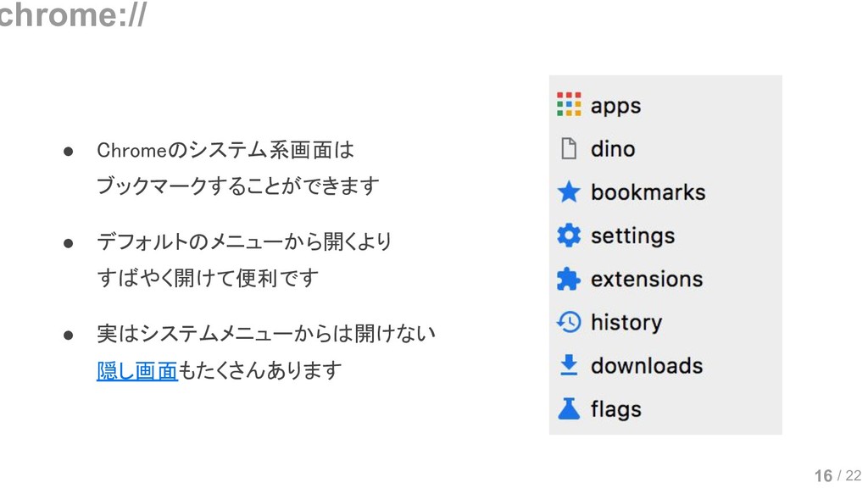Select the 'settings' entry label

(632, 236)
